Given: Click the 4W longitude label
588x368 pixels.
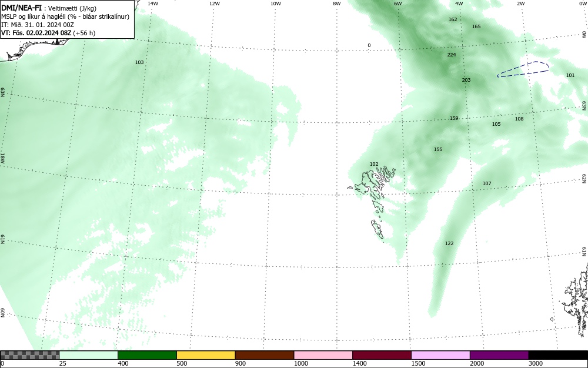Looking at the screenshot, I should point(459,4).
